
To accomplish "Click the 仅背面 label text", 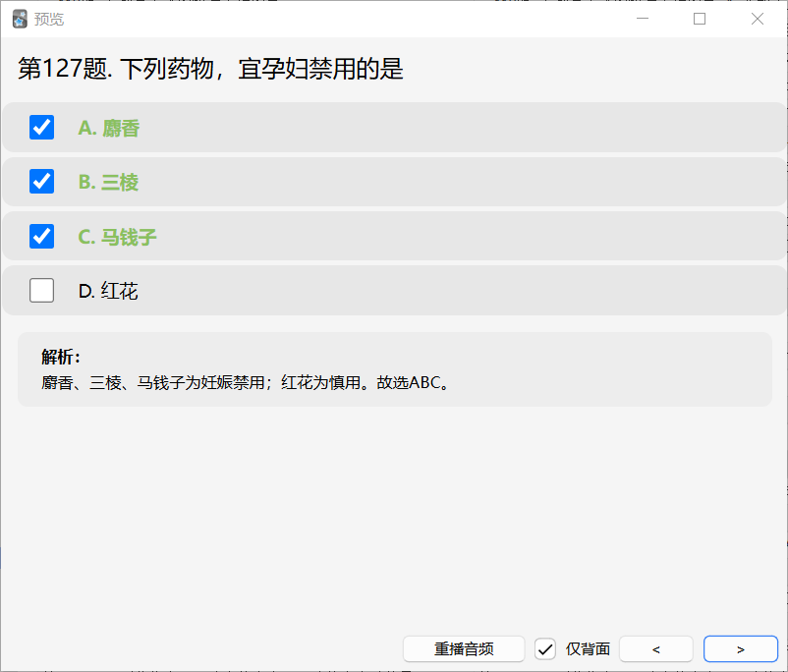I will pos(588,648).
